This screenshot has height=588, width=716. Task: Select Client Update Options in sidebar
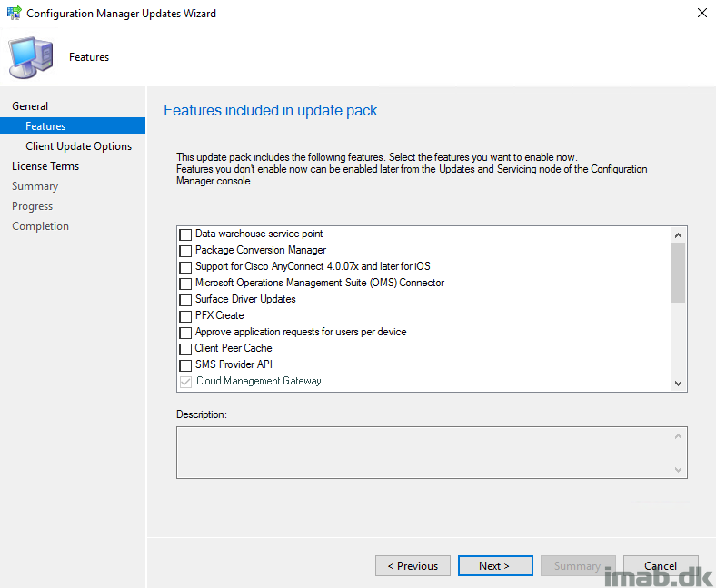78,146
